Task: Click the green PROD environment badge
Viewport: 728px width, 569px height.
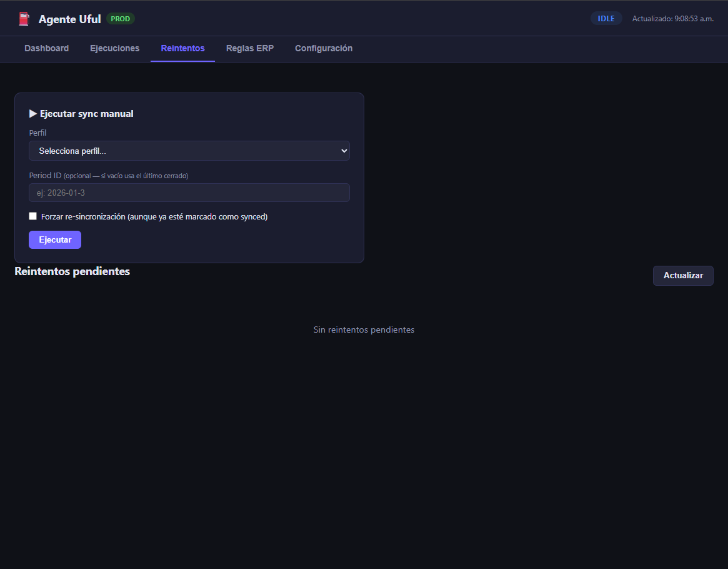Action: tap(120, 19)
